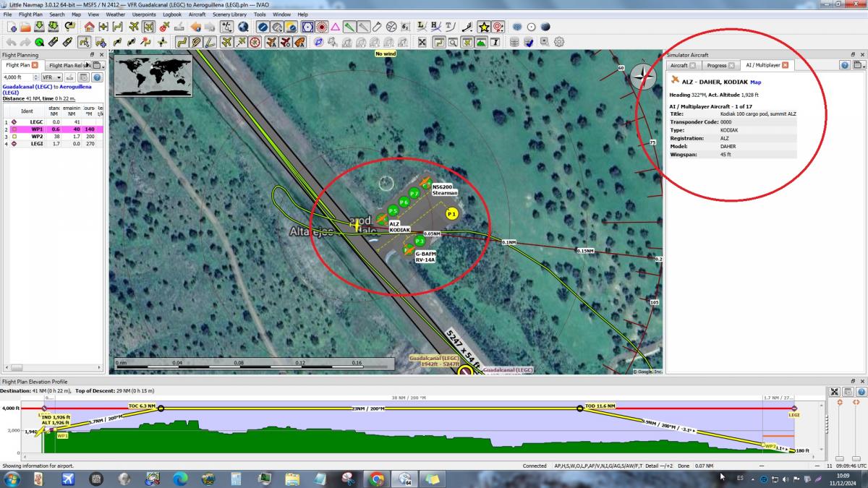Open the Scenery Library menu
The image size is (868, 488).
pyautogui.click(x=229, y=14)
